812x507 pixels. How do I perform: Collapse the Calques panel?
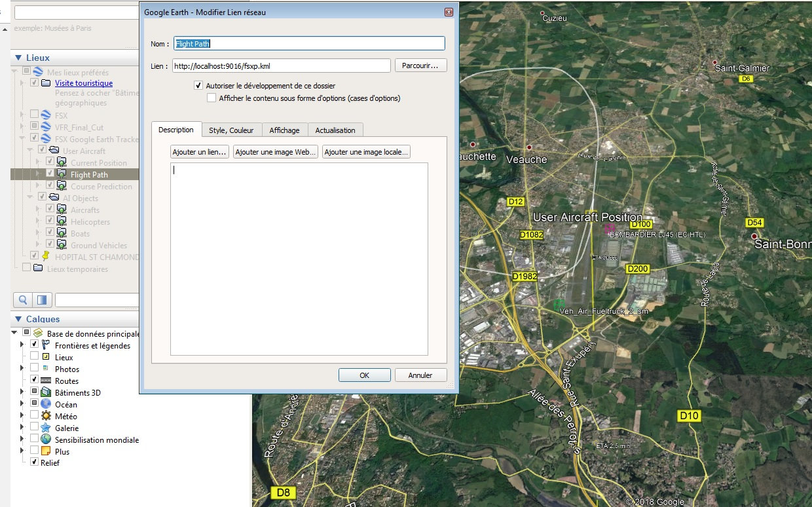point(17,319)
